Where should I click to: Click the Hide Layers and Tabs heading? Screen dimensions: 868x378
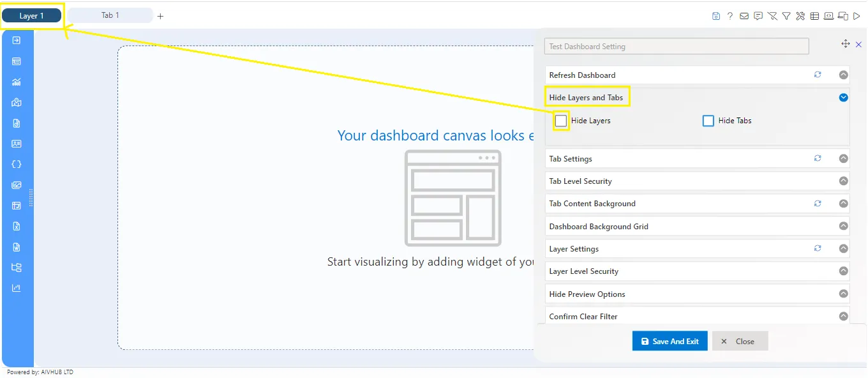586,98
